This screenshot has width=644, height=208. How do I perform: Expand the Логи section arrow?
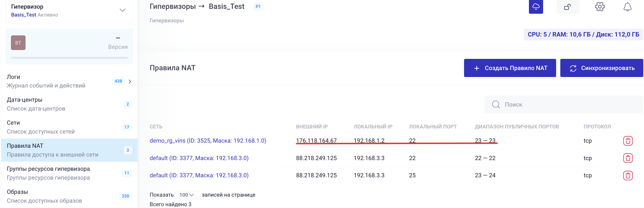tap(130, 81)
